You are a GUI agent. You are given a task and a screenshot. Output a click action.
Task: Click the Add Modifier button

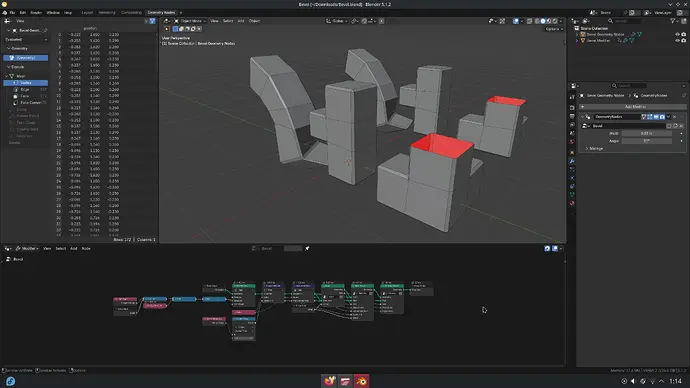point(632,106)
